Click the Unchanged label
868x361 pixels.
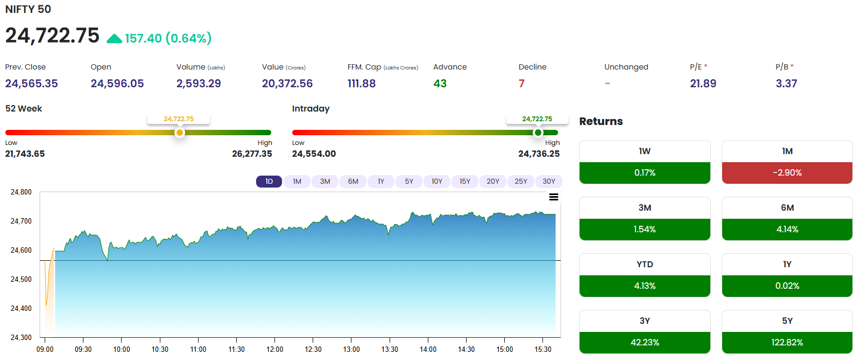626,67
